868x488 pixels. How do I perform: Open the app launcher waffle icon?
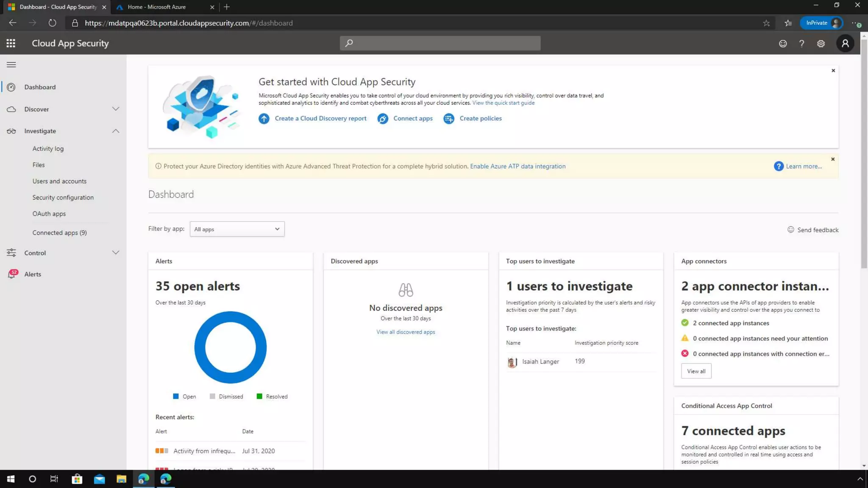coord(11,43)
